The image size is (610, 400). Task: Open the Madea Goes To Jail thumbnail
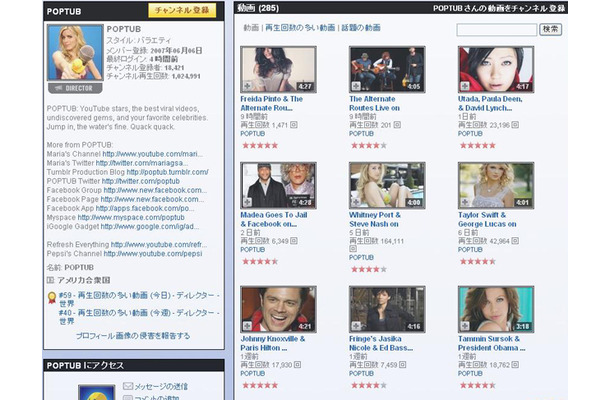pos(278,185)
